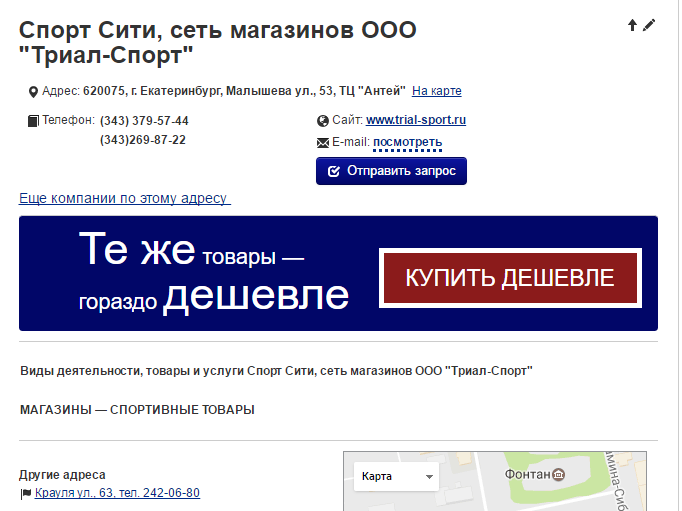The image size is (682, 511).
Task: Reveal the e-mail via 'посмотреть' link
Action: pos(408,142)
